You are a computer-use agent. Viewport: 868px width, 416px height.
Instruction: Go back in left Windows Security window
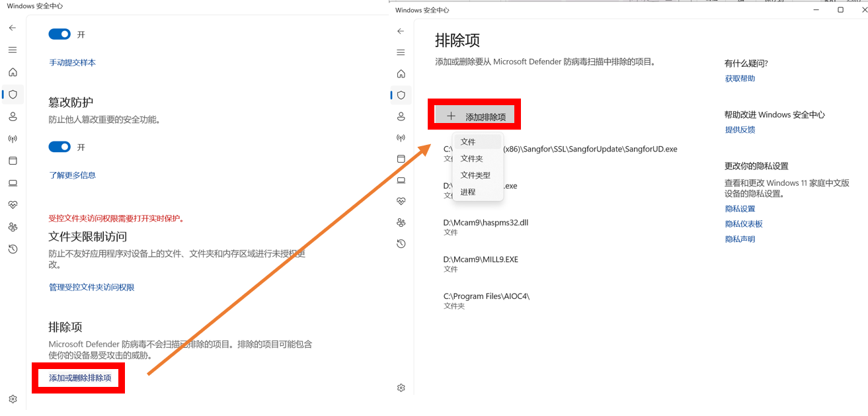(x=13, y=28)
